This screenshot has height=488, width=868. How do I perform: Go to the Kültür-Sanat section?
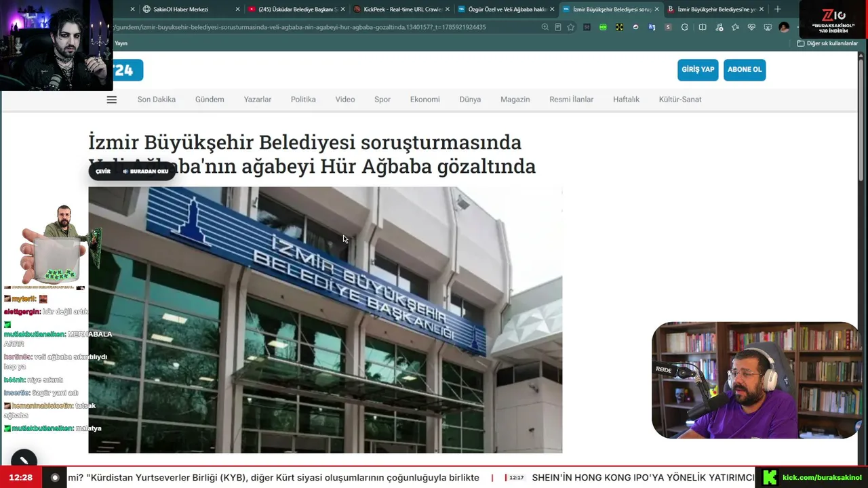point(680,100)
